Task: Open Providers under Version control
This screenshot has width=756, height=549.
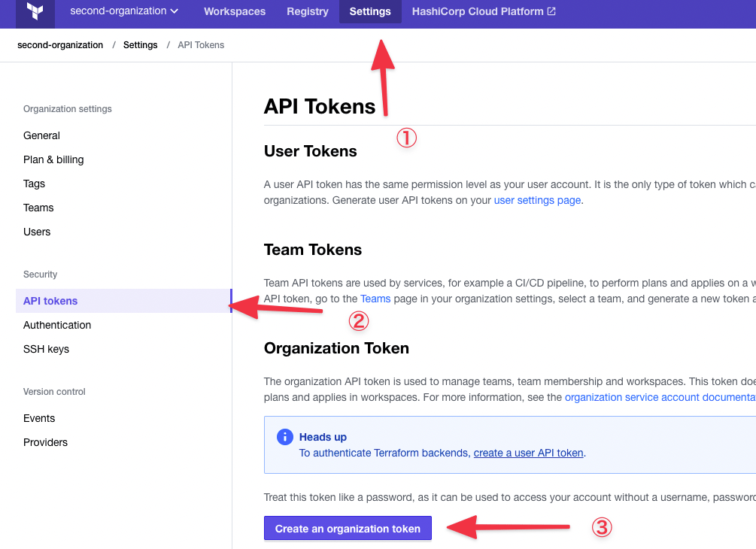Action: 45,442
